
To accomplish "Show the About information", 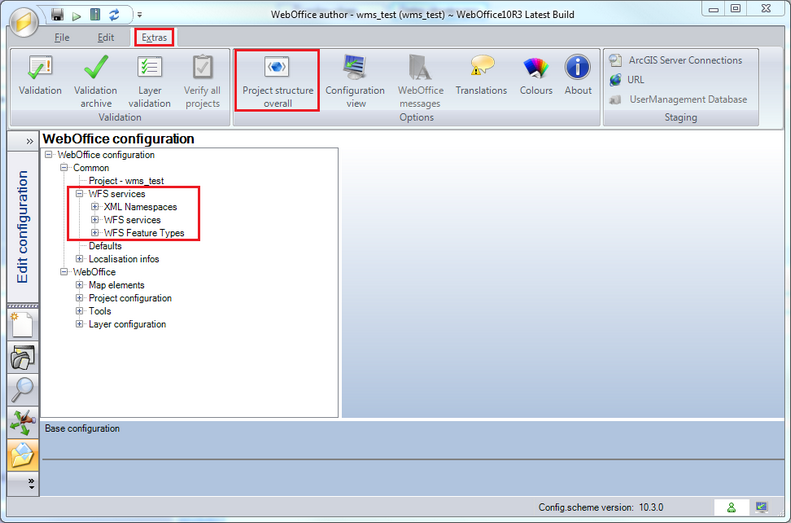I will tap(578, 76).
